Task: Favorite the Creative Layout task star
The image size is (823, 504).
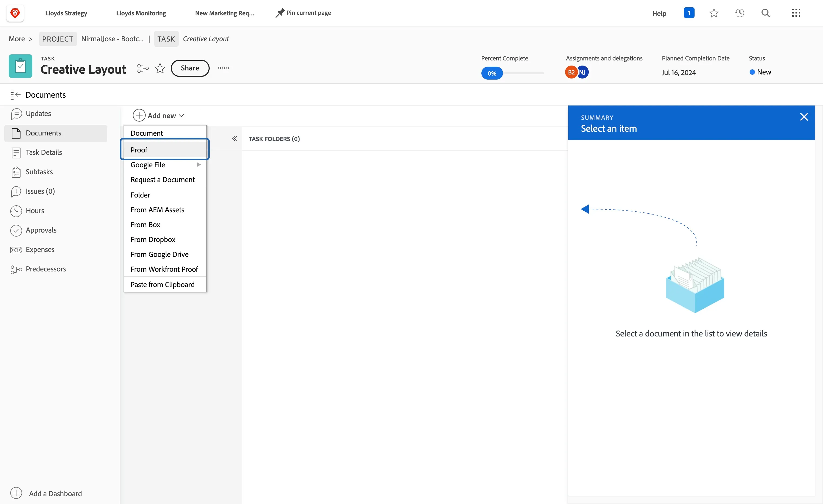Action: coord(160,68)
